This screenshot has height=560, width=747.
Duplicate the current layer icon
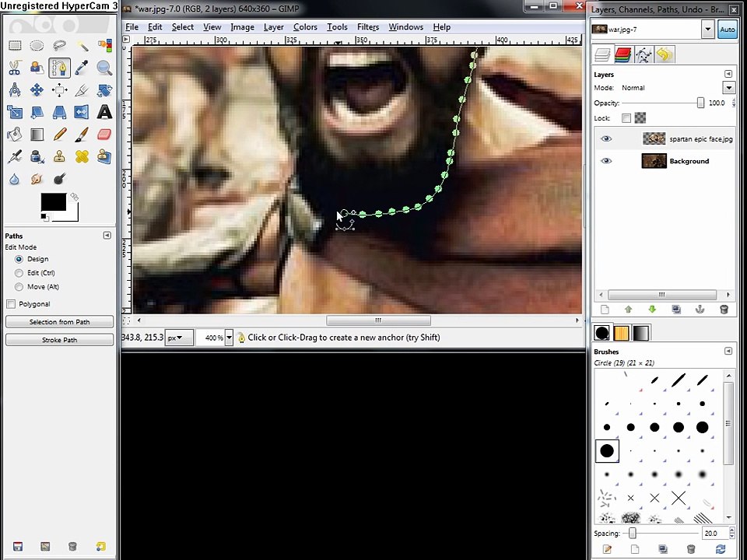click(676, 310)
